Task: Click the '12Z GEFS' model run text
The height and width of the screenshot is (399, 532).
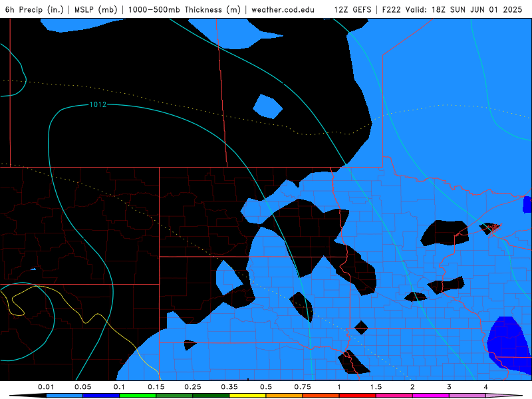Action: pos(352,9)
